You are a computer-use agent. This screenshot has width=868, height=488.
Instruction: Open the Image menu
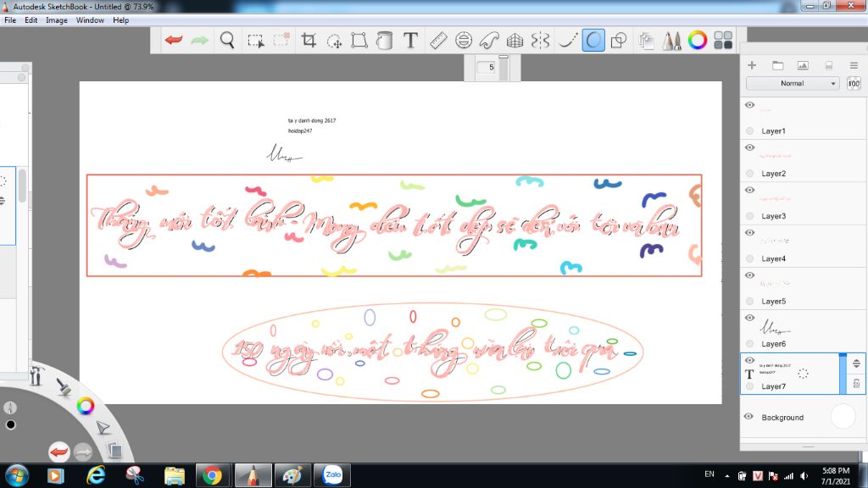point(57,20)
